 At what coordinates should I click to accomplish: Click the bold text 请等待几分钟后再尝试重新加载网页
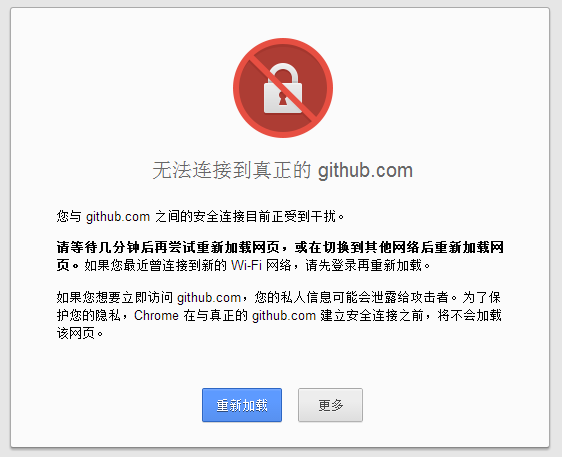[x=168, y=247]
